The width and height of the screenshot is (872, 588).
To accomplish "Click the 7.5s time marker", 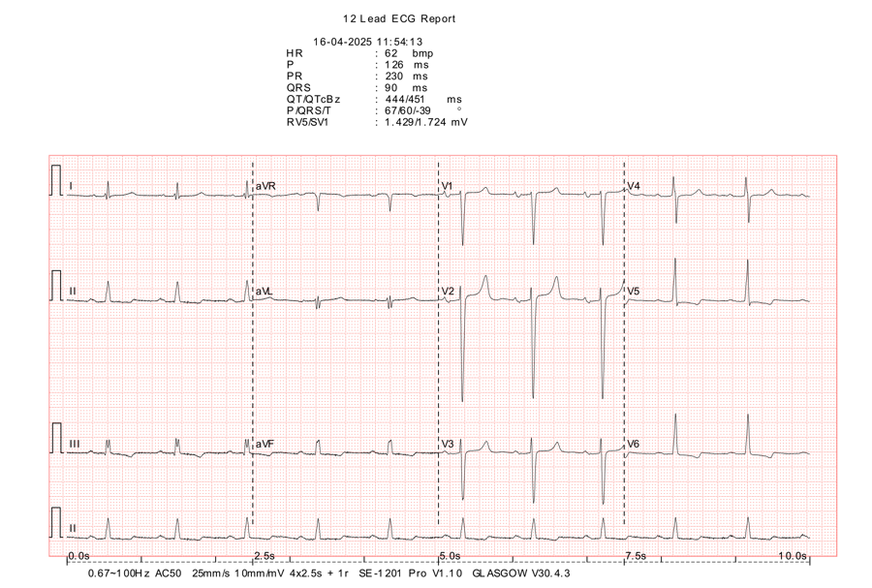I will [635, 556].
